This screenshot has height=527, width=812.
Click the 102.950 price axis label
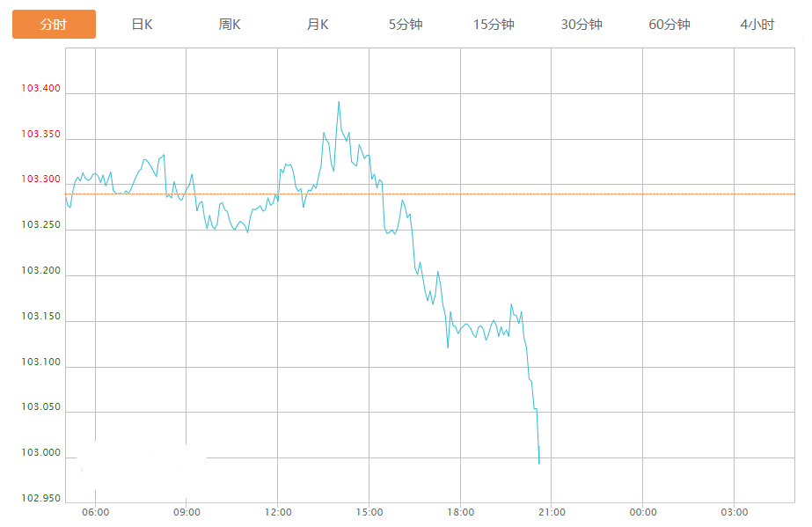point(41,499)
